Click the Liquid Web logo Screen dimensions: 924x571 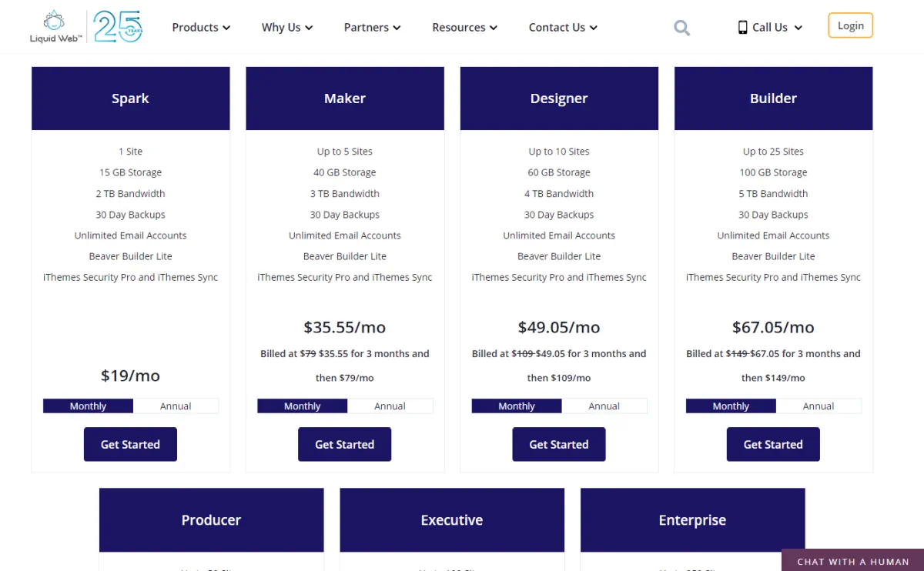55,27
